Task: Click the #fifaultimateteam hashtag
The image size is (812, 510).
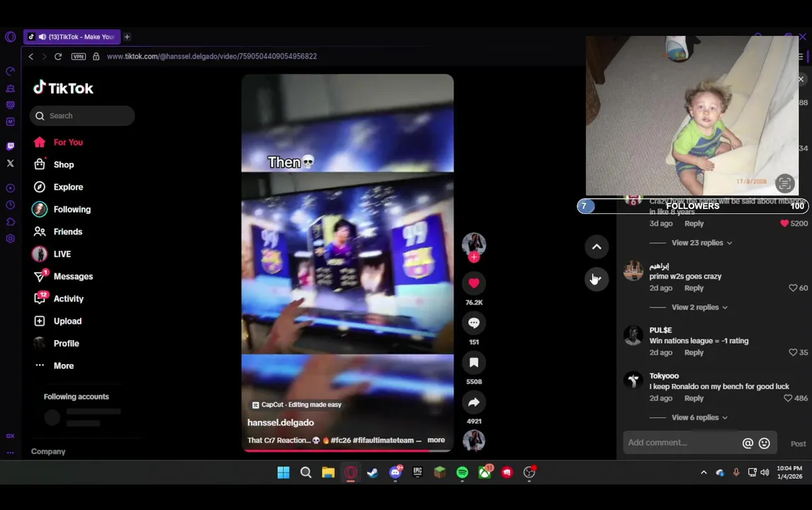Action: coord(384,440)
